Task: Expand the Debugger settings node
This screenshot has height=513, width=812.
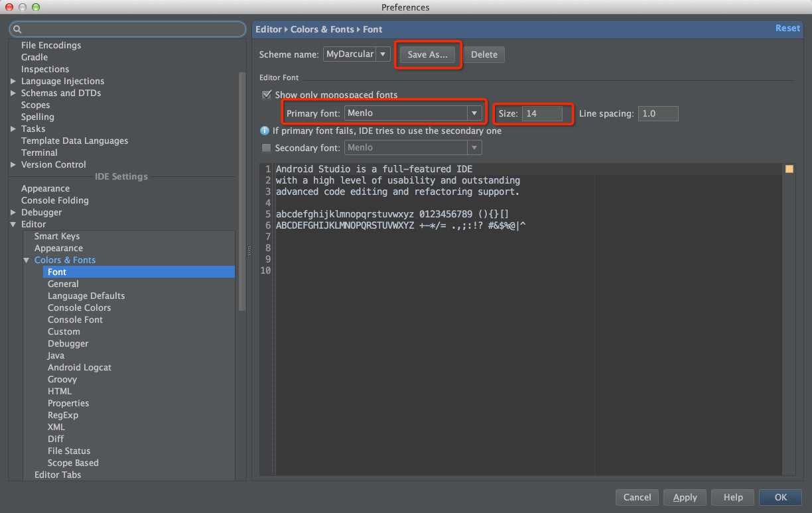Action: (14, 213)
